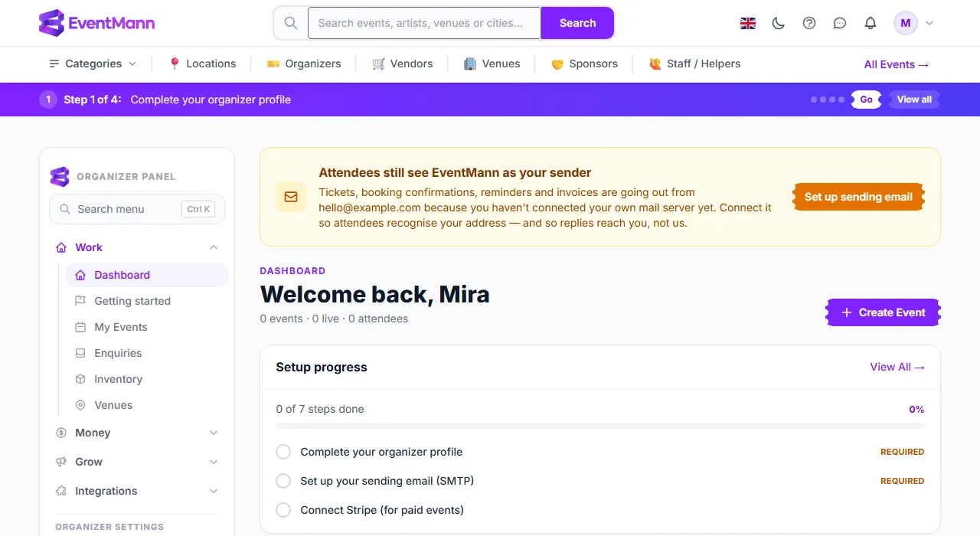Open the notifications bell
This screenshot has height=536, width=980.
point(871,23)
